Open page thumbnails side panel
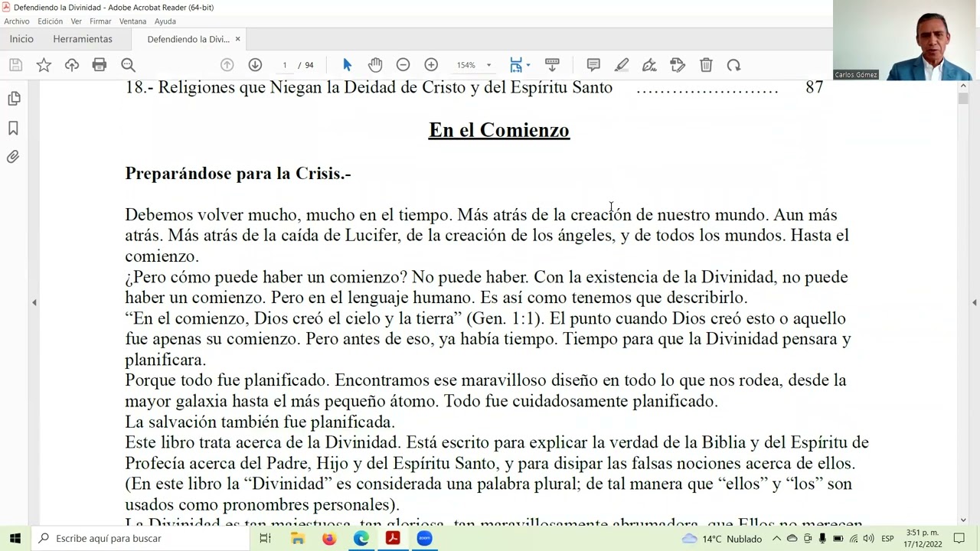The width and height of the screenshot is (980, 551). click(x=13, y=99)
